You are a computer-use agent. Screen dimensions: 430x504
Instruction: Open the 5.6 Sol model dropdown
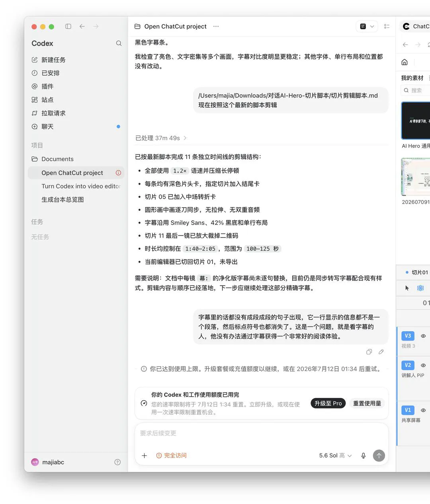(x=335, y=455)
